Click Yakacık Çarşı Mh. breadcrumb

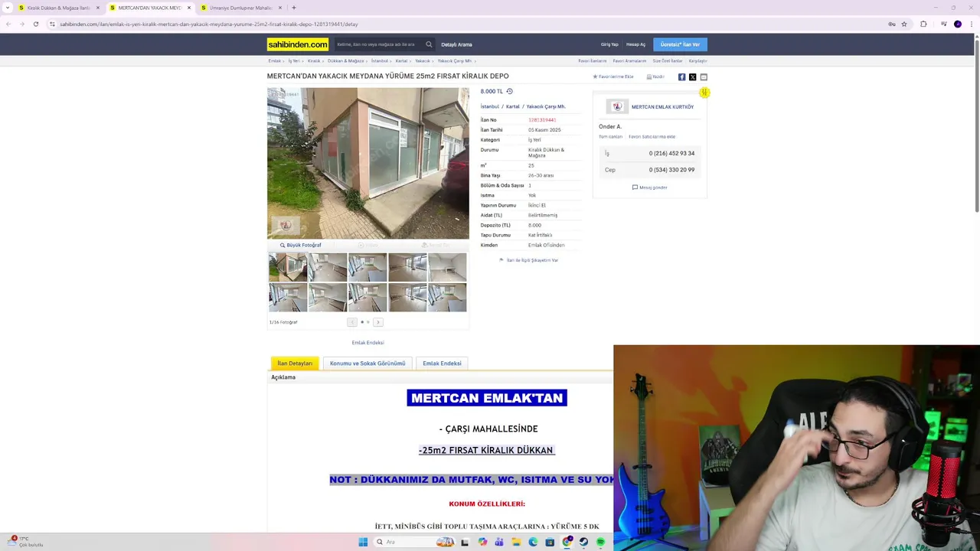tap(454, 60)
